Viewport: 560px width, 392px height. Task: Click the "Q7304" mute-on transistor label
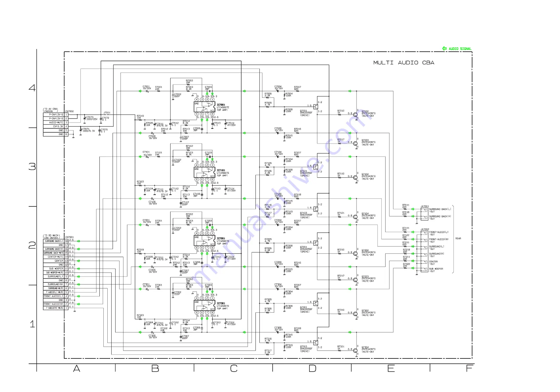pyautogui.click(x=365, y=348)
